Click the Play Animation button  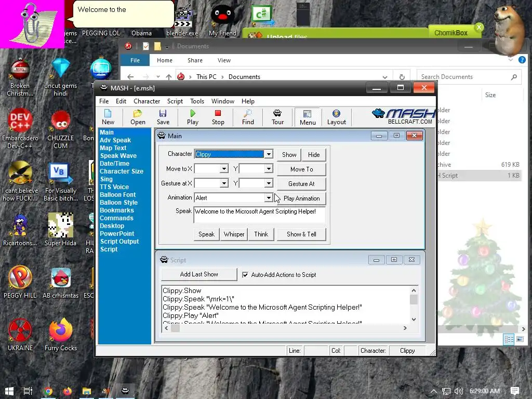click(x=301, y=198)
